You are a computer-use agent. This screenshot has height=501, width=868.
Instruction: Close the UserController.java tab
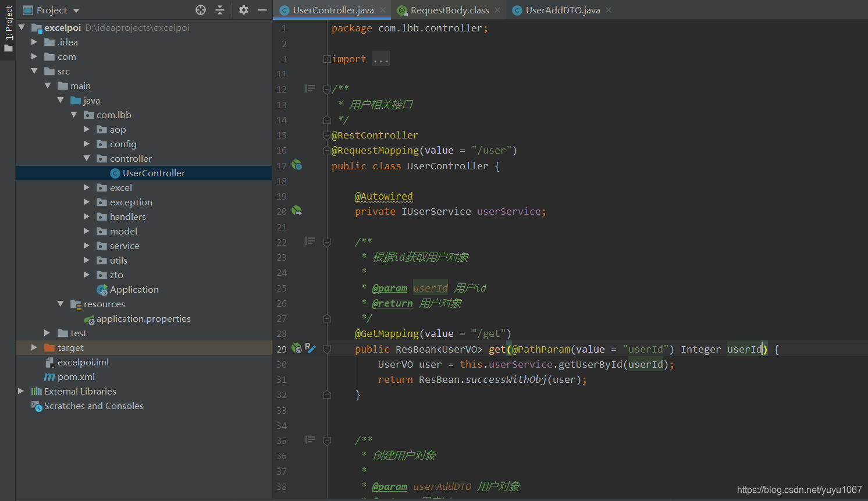383,10
